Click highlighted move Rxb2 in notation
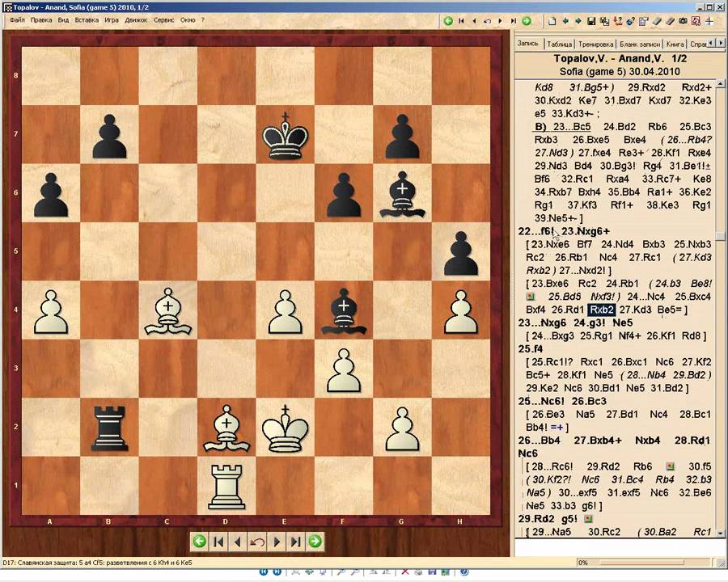This screenshot has width=728, height=582. tap(602, 309)
